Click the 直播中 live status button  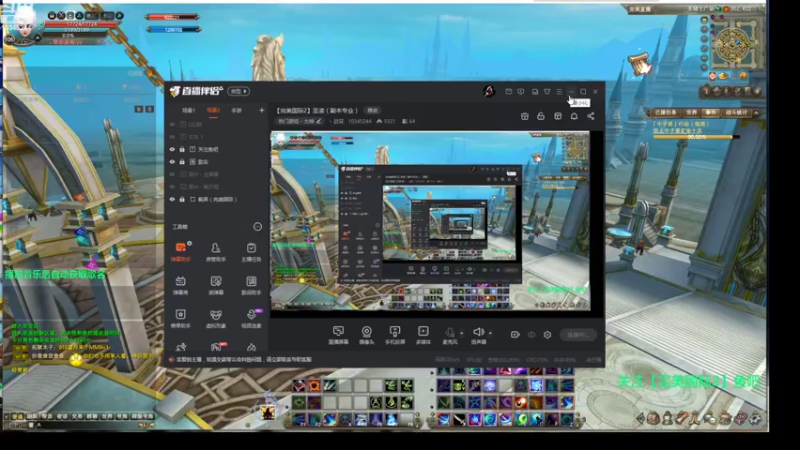(578, 335)
